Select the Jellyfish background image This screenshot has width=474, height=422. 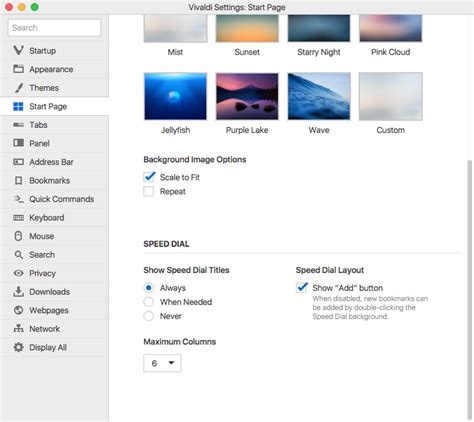click(x=175, y=96)
